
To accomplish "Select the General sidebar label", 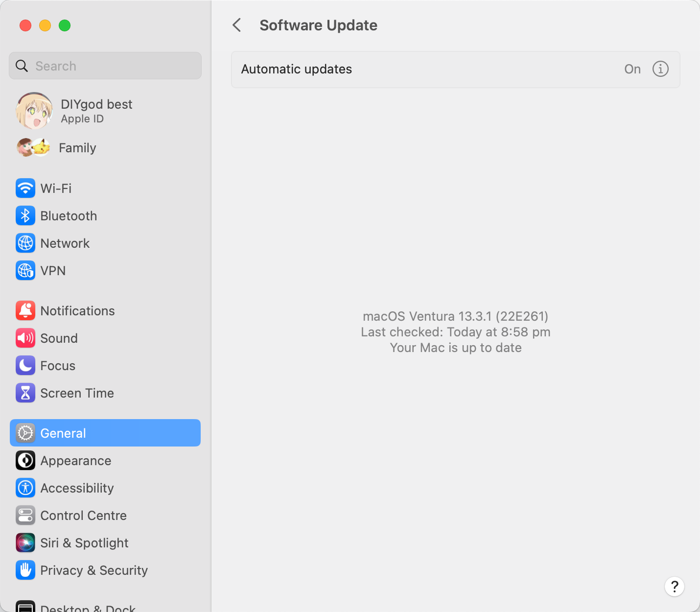I will point(63,433).
